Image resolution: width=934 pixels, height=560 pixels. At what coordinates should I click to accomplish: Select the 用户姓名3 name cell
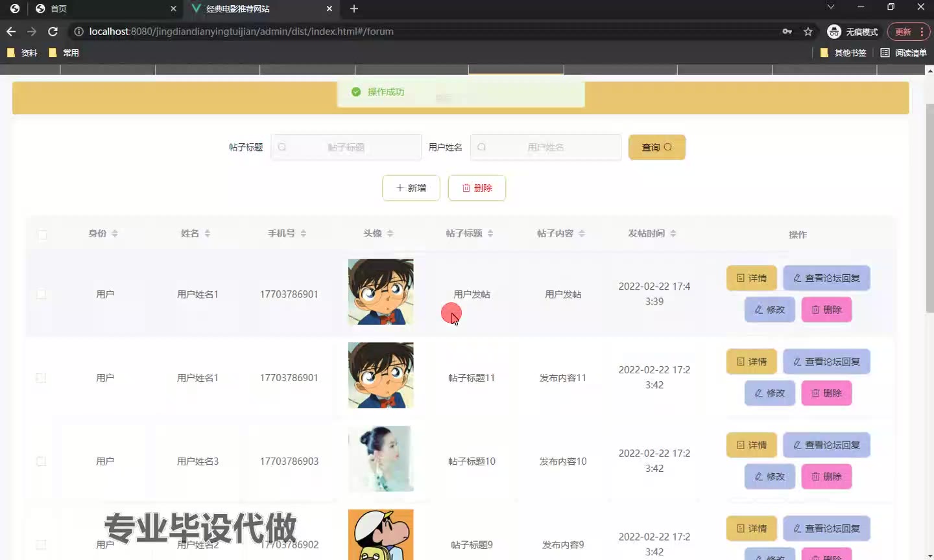(x=198, y=461)
